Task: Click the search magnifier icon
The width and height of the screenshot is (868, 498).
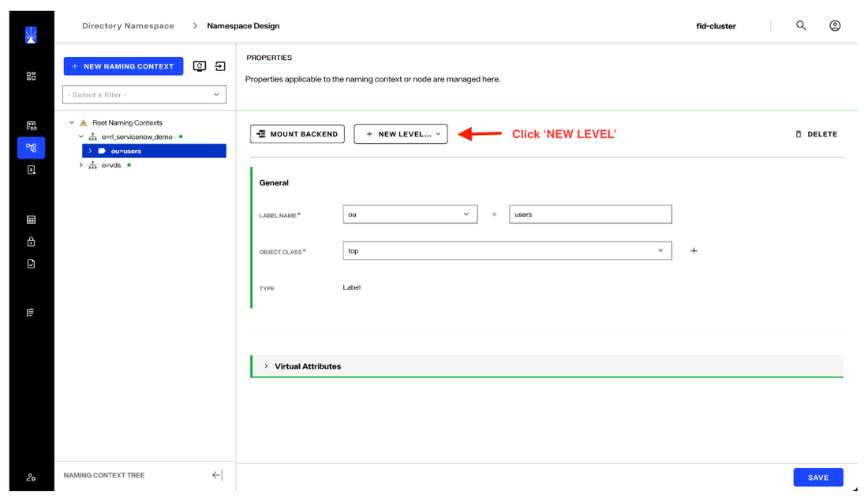Action: point(801,25)
